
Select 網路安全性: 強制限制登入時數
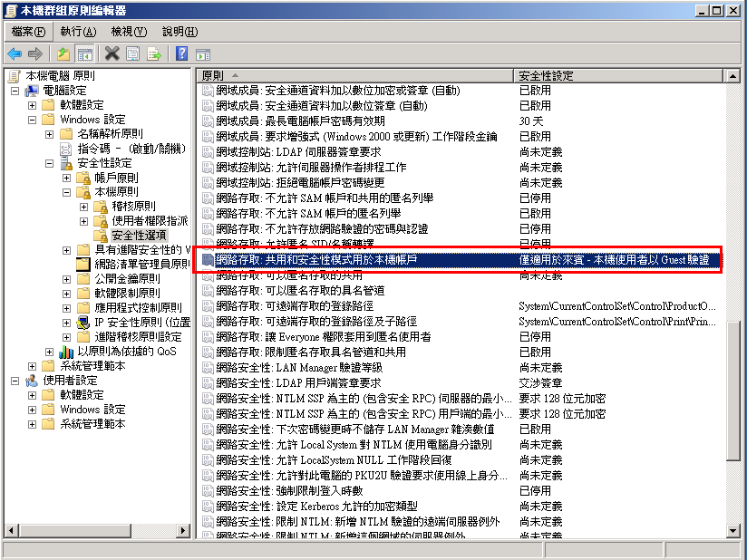point(289,490)
